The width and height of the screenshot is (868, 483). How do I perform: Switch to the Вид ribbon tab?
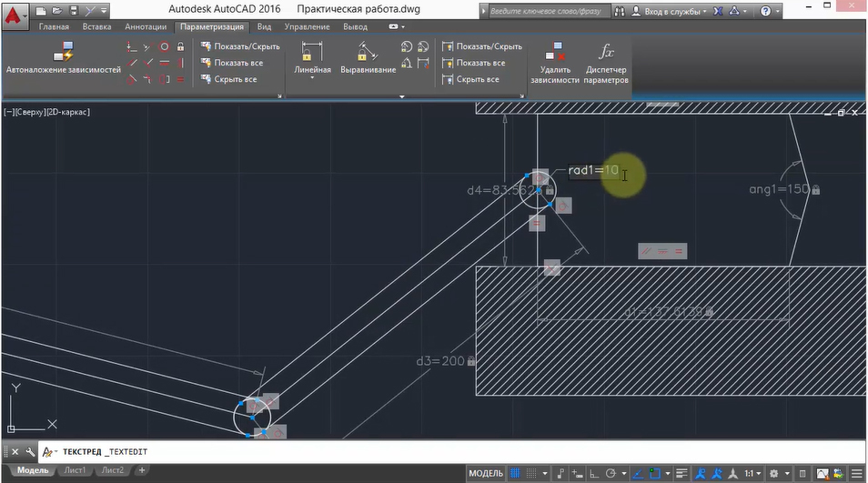pyautogui.click(x=264, y=26)
